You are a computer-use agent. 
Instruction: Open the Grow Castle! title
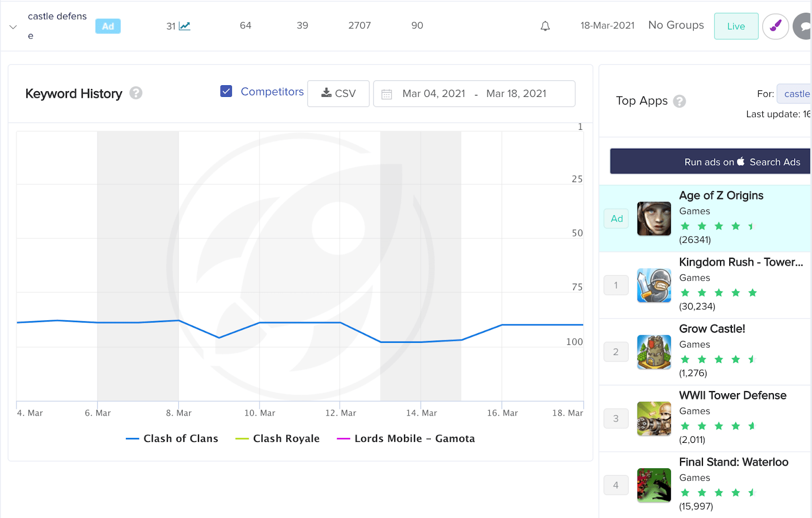(x=712, y=329)
